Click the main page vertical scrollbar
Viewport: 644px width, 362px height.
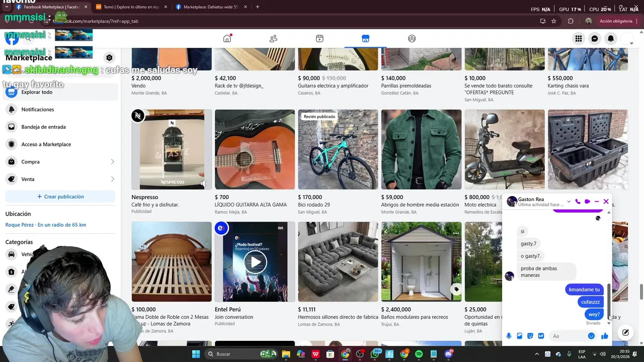[x=641, y=292]
